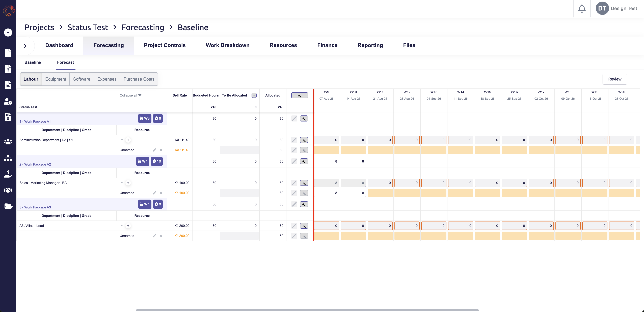Open the chart report document sidebar icon
This screenshot has width=644, height=312.
pos(8,85)
